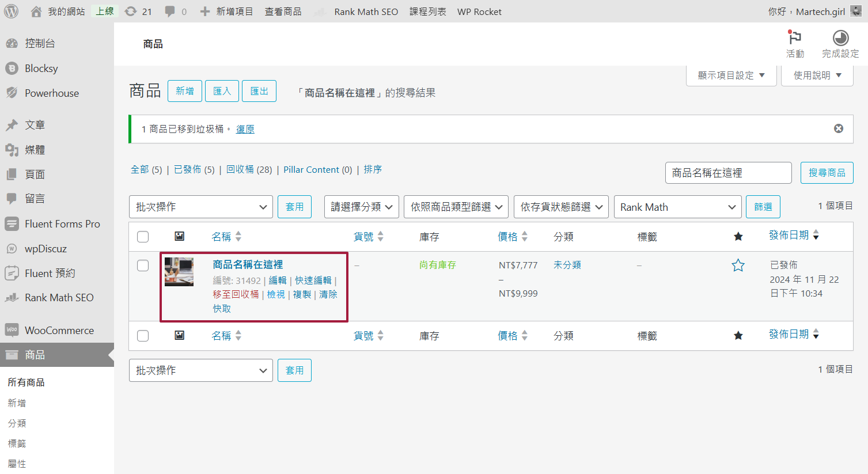The image size is (868, 474).
Task: Open the 請選擇分類 category filter dropdown
Action: 362,207
